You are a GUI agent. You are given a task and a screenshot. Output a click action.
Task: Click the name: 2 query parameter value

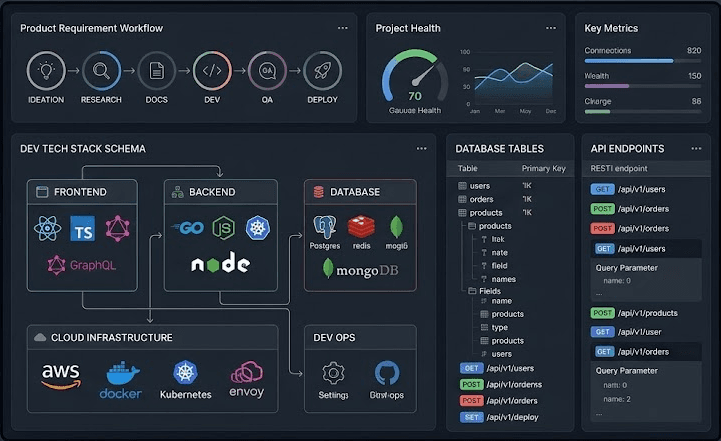point(617,399)
